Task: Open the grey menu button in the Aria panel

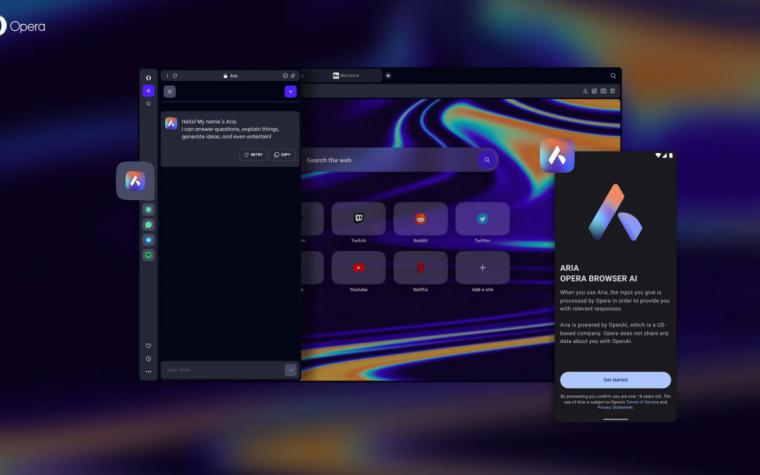Action: point(170,92)
